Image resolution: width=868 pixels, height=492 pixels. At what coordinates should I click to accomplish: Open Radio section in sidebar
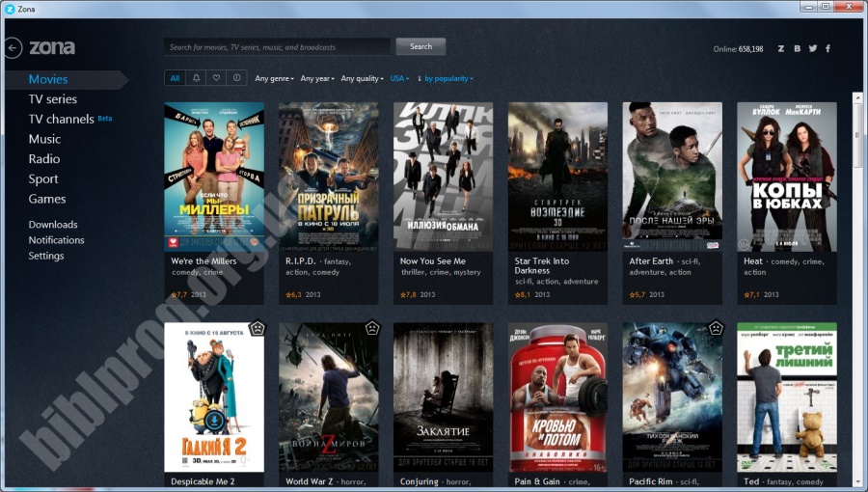43,159
